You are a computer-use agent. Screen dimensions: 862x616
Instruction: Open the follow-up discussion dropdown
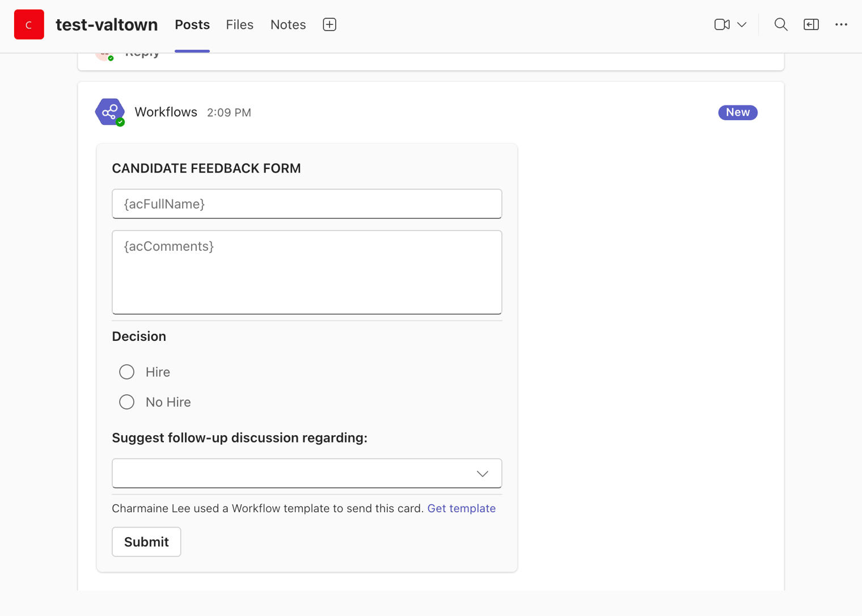(307, 474)
